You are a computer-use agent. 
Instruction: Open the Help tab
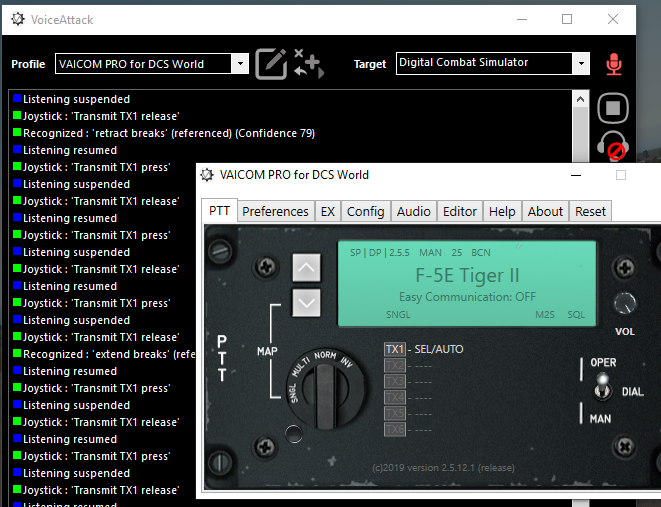tap(502, 211)
